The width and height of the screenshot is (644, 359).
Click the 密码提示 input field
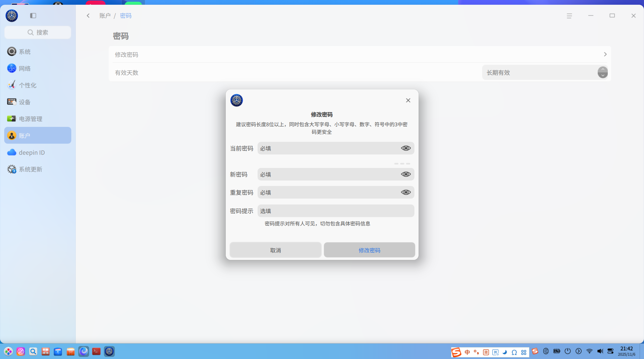[x=336, y=211]
